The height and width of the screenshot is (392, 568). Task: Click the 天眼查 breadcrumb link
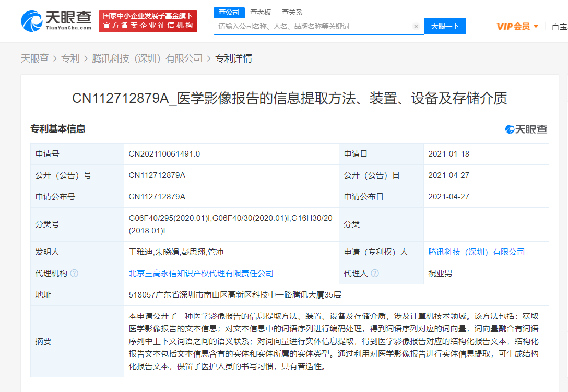point(33,58)
